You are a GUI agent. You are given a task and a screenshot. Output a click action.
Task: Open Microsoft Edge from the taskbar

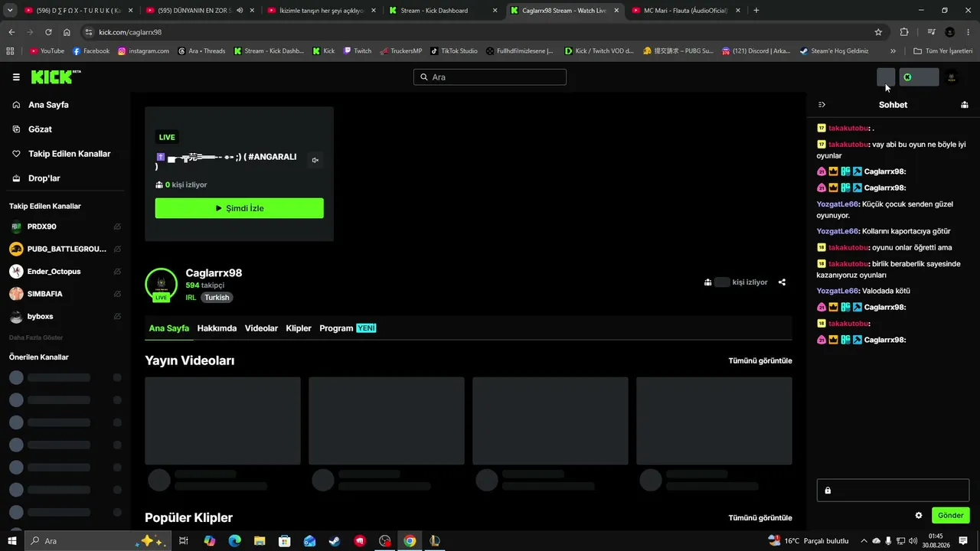(x=234, y=541)
